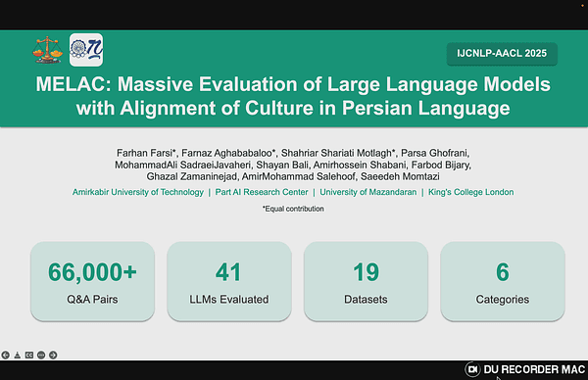This screenshot has height=380, width=588.
Task: Click author name Ghazal Zamaninejad
Action: click(x=192, y=176)
